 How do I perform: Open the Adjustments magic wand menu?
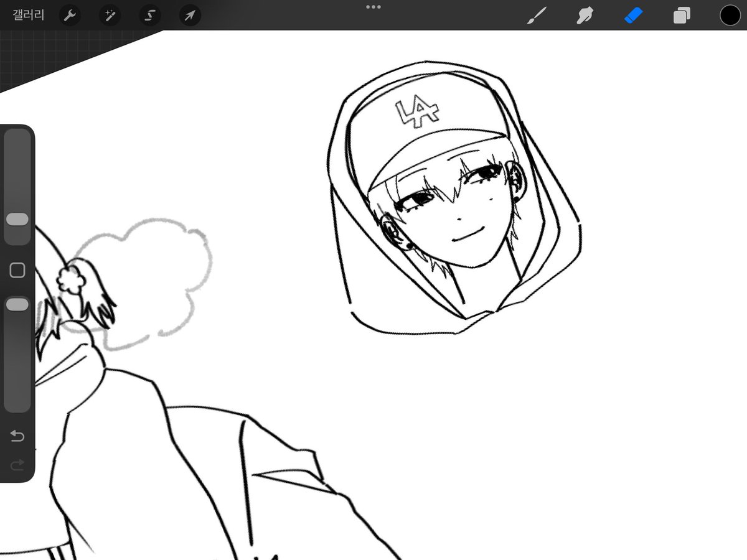pos(110,16)
